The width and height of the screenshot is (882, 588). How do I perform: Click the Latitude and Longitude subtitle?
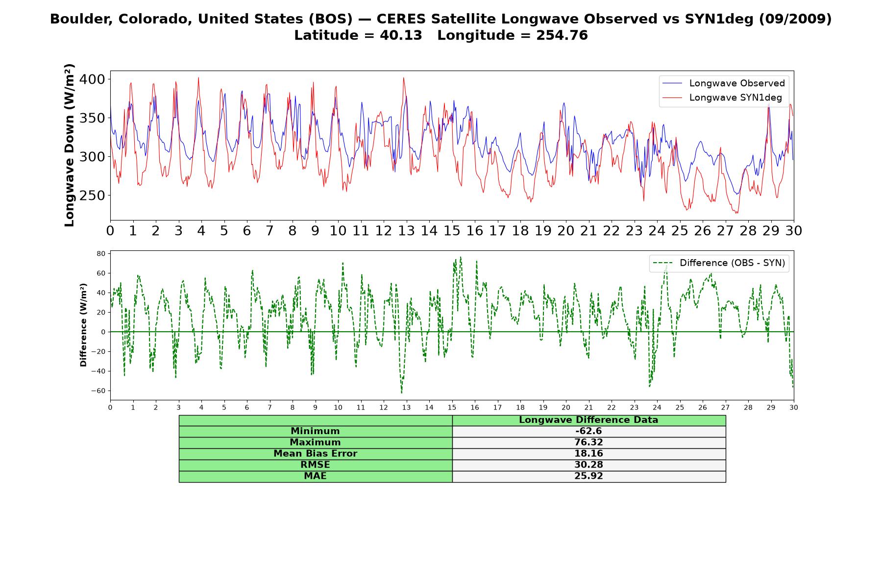[x=441, y=35]
